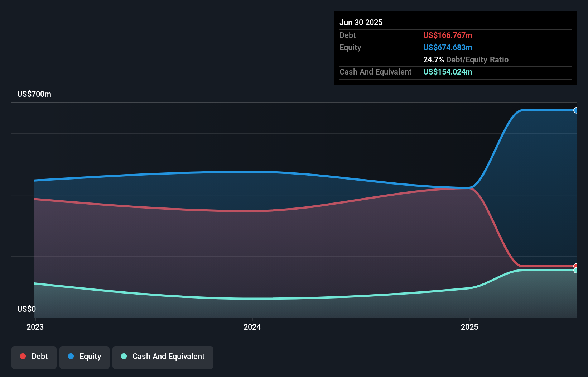This screenshot has width=588, height=377.
Task: Select the blue equity endpoint marker on the chart
Action: tap(576, 111)
